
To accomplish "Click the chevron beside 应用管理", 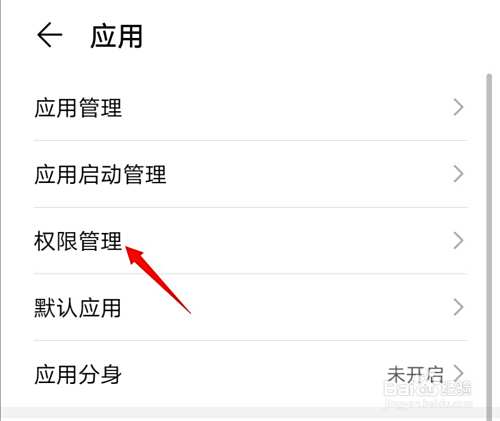I will (x=459, y=108).
